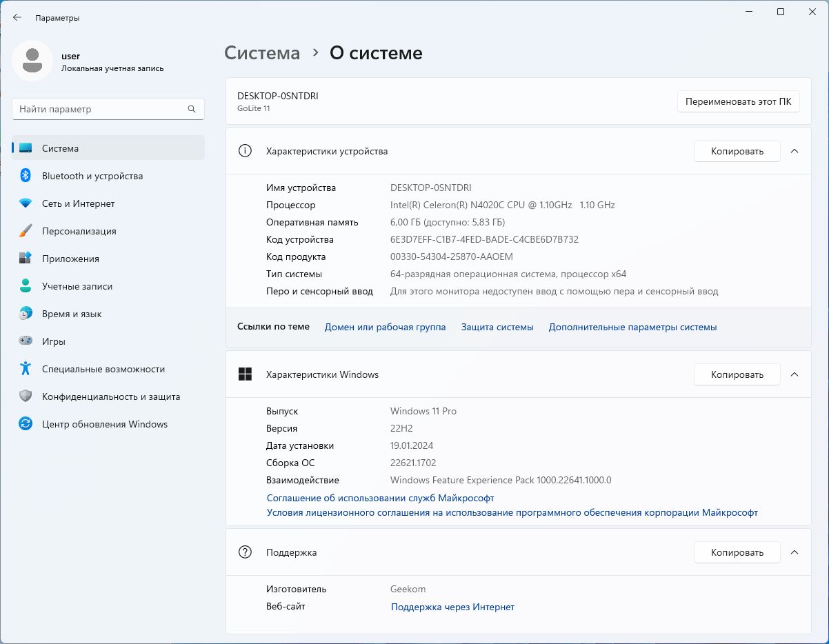Click the Сеть и Интернет wifi icon
The image size is (829, 644).
tap(26, 203)
